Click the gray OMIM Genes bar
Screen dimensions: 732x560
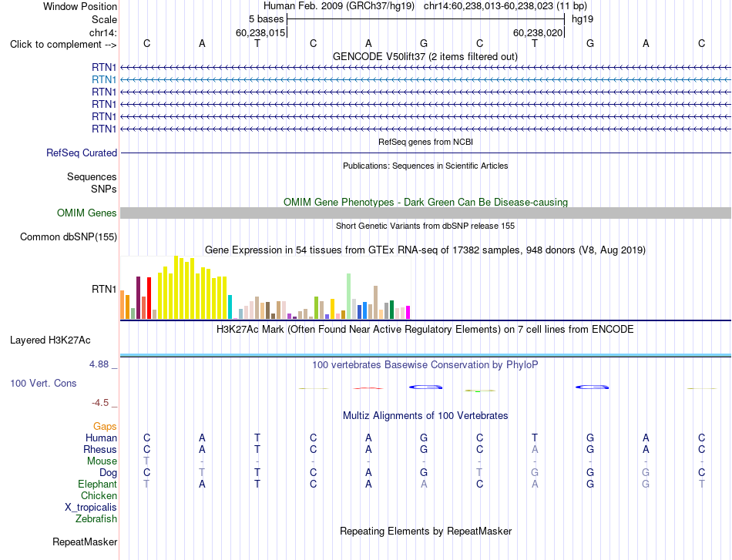click(x=425, y=213)
